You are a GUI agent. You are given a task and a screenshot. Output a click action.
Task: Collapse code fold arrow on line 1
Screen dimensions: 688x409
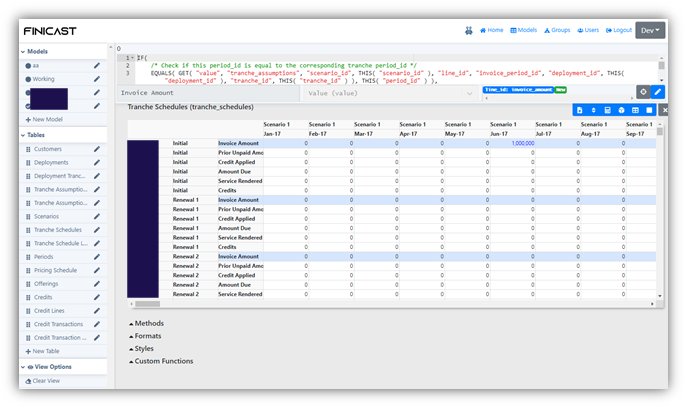[x=133, y=58]
